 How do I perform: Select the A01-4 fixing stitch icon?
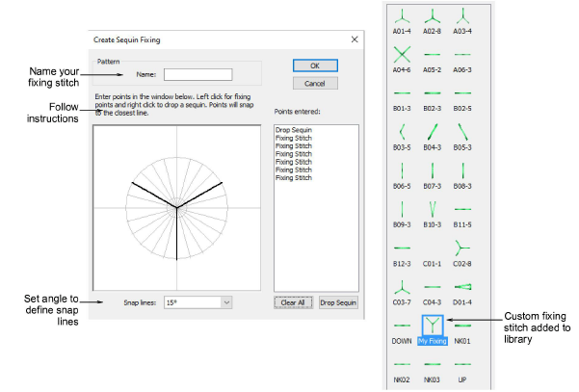(x=402, y=15)
